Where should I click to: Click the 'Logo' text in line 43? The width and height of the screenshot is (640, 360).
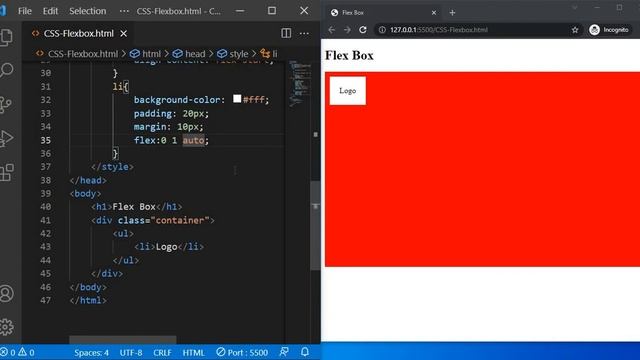point(167,247)
